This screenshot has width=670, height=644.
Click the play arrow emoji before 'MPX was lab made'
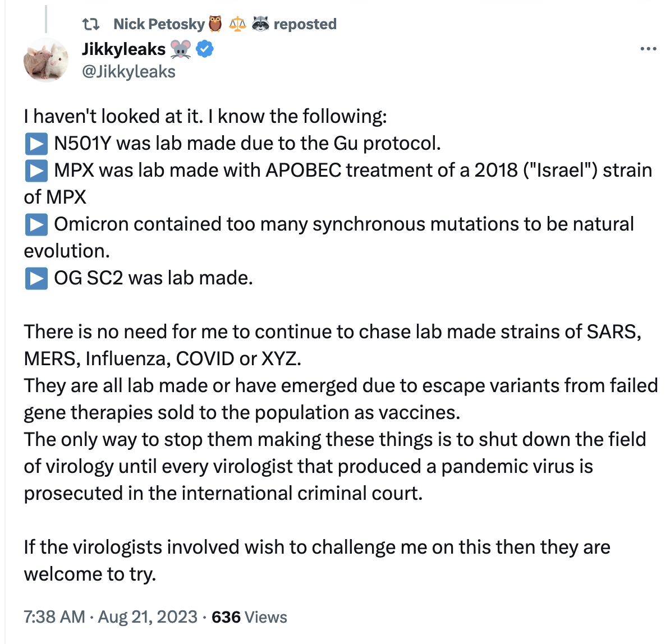[36, 171]
